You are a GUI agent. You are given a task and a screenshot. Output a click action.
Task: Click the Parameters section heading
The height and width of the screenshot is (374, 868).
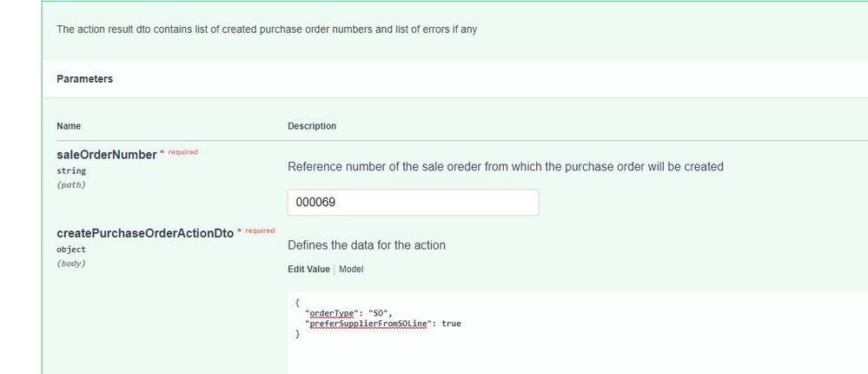[x=84, y=79]
